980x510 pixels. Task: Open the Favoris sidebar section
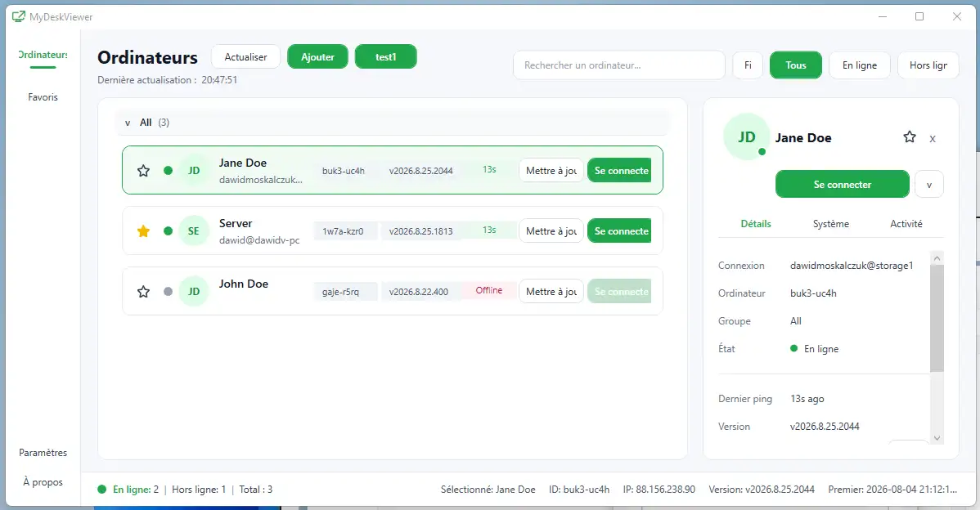(x=43, y=97)
